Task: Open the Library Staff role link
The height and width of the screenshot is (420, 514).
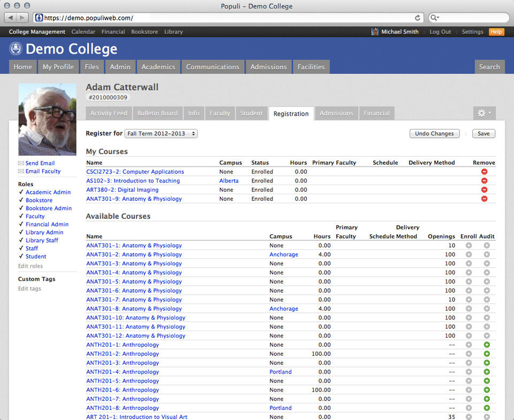Action: (x=42, y=240)
